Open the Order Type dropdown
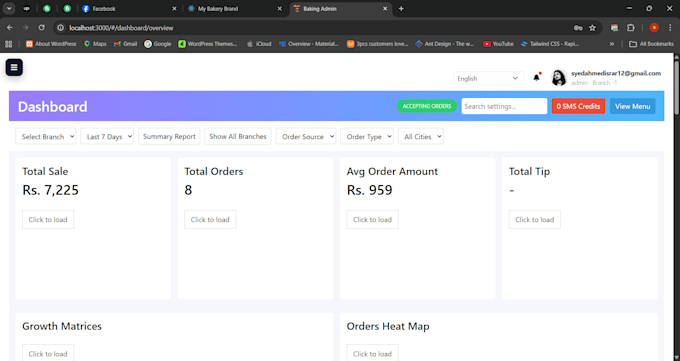This screenshot has width=680, height=361. point(367,136)
